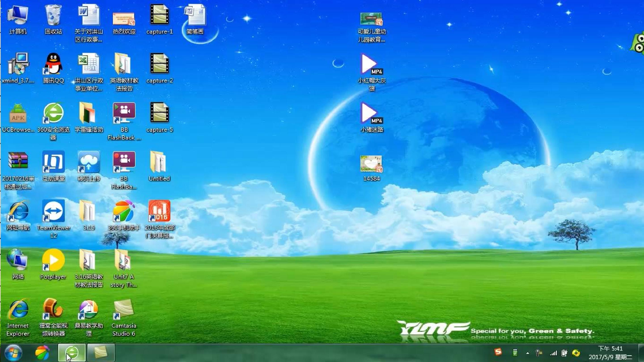Click the green floating widget at screen edge
Viewport: 644px width, 362px height.
point(637,43)
